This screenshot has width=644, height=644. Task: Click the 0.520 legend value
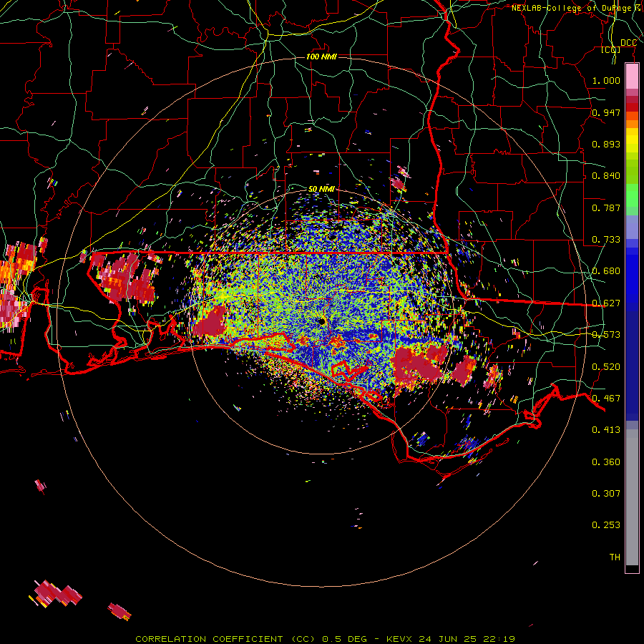click(x=606, y=366)
